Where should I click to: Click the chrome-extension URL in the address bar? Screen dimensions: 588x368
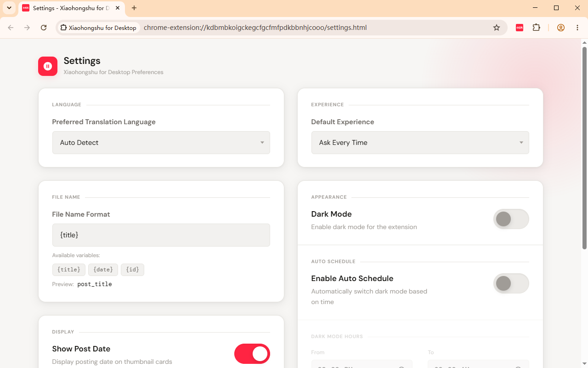[x=255, y=28]
